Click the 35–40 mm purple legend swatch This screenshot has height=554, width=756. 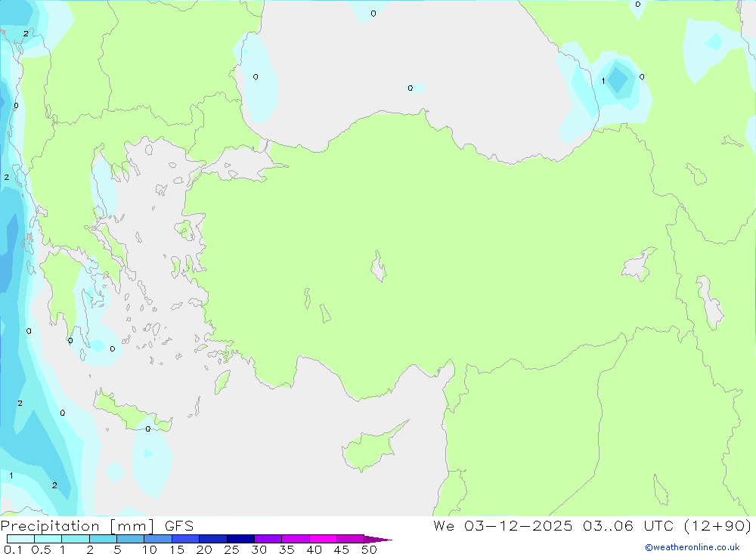click(295, 539)
